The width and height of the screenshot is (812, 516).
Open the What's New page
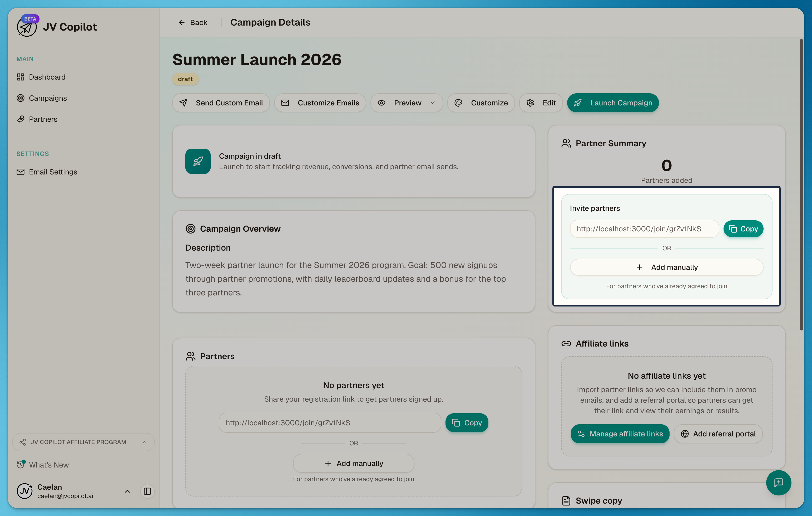pyautogui.click(x=43, y=465)
